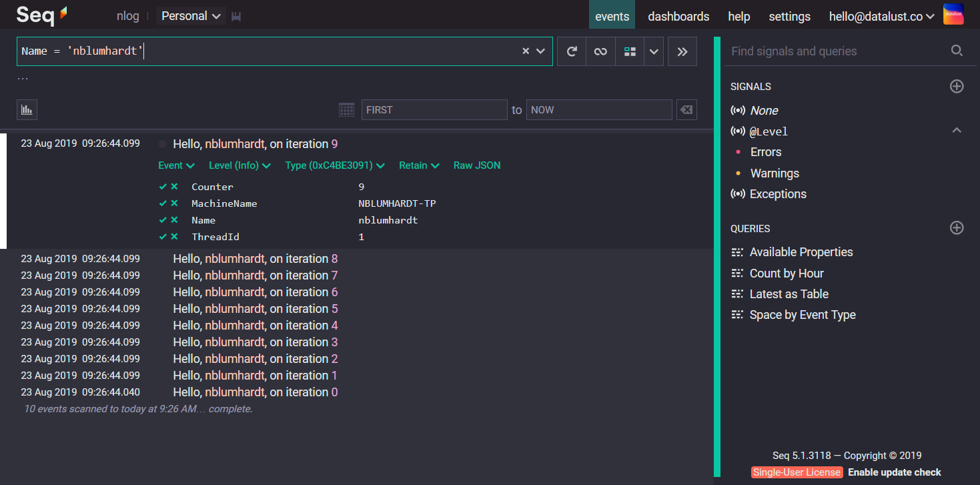Clear the query filter text

pos(526,51)
